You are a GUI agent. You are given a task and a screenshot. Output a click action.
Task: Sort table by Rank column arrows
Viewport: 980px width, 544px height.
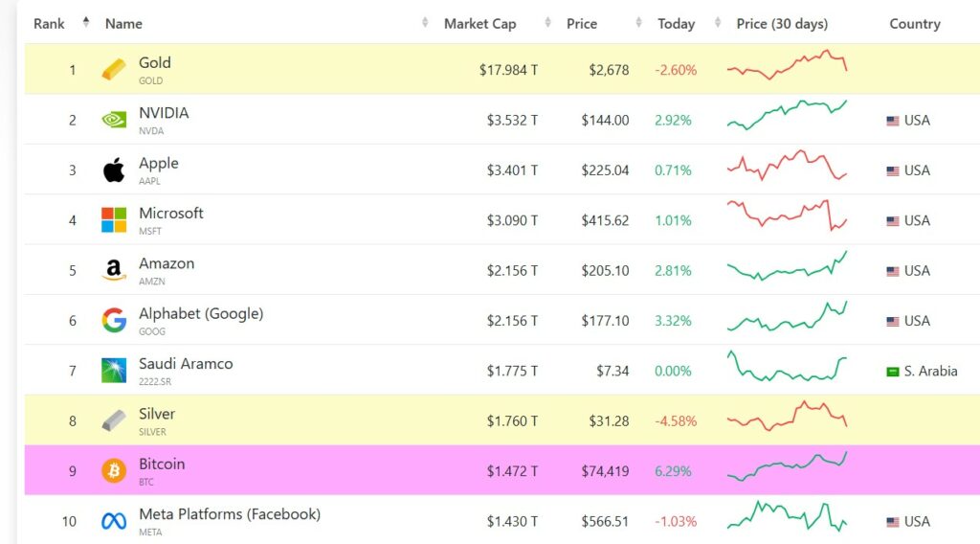click(x=85, y=23)
